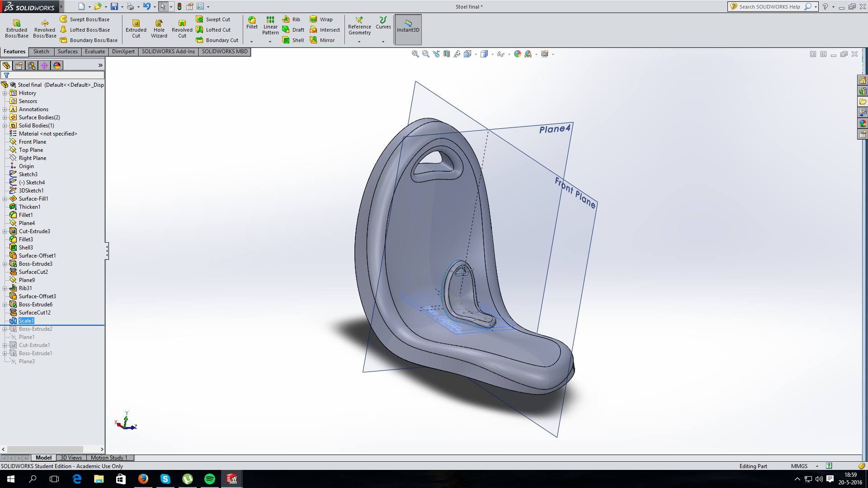
Task: Click the Hole Wizard icon
Action: click(159, 28)
